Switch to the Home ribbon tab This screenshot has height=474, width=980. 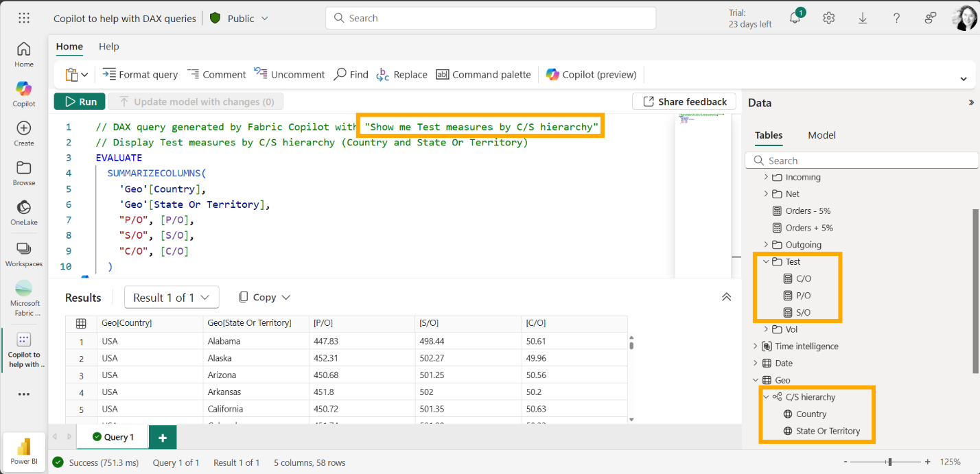coord(69,47)
